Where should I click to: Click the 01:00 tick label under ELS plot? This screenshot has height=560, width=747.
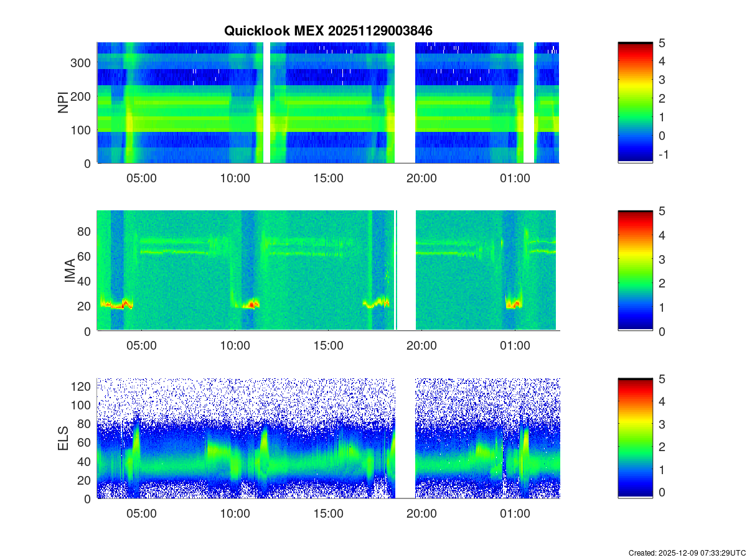(x=515, y=514)
